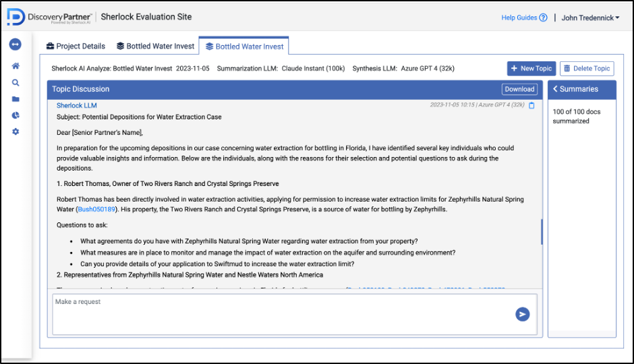Open Bush050189 document link
Image resolution: width=634 pixels, height=364 pixels.
pos(96,209)
